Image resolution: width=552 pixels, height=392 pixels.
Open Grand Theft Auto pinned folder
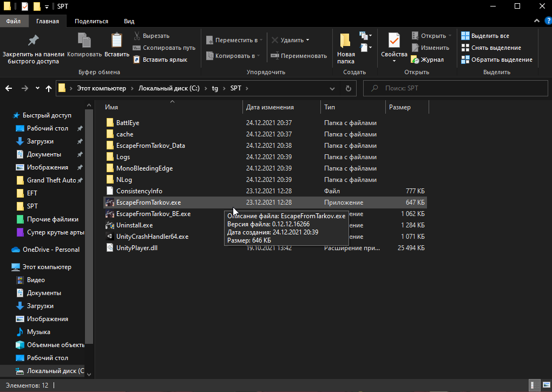[x=51, y=180]
